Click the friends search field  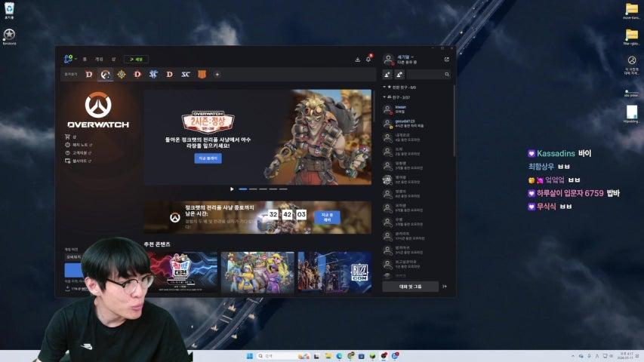point(429,75)
